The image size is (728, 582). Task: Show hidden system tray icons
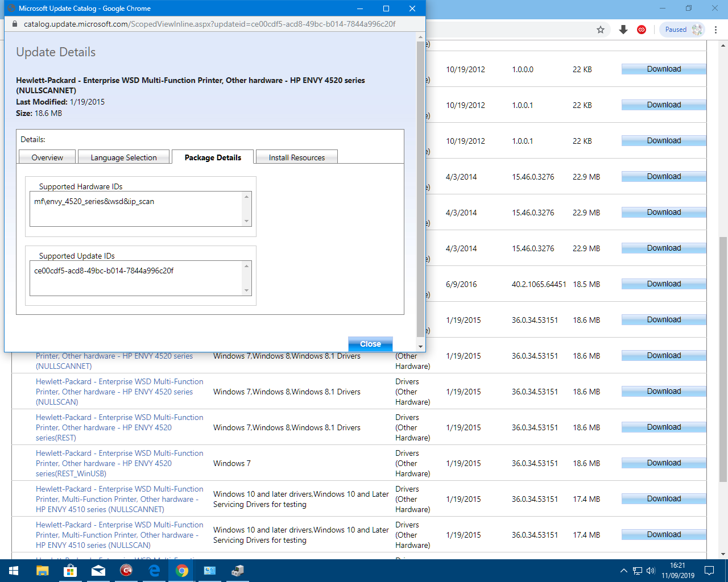tap(623, 571)
